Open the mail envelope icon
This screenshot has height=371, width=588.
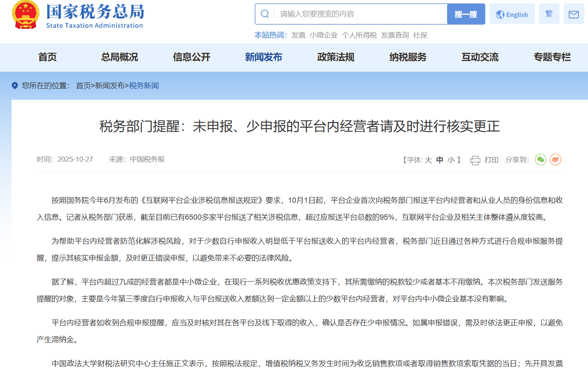click(x=574, y=14)
